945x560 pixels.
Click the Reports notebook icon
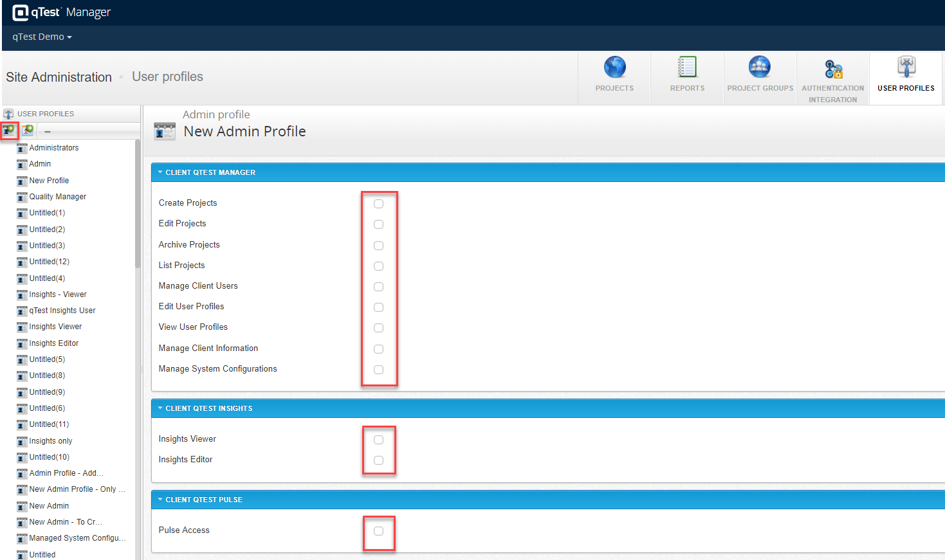coord(687,67)
